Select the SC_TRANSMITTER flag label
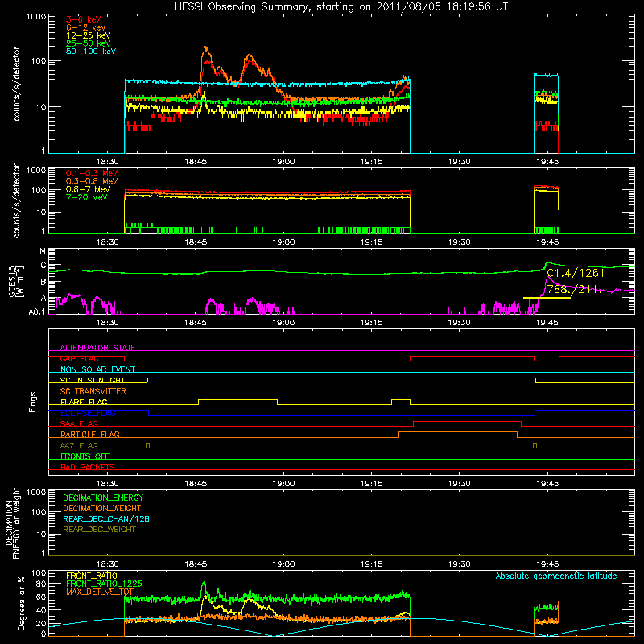 point(93,390)
